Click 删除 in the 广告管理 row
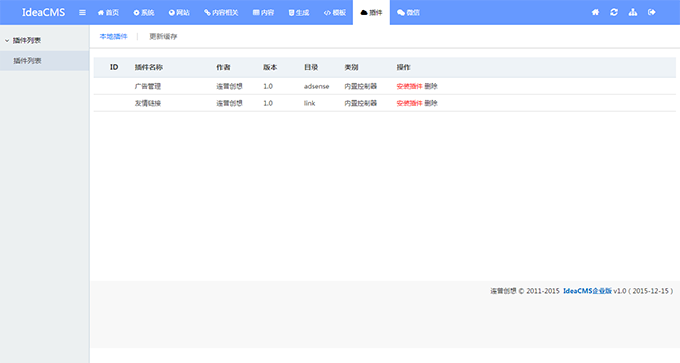The image size is (680, 363). [x=431, y=86]
